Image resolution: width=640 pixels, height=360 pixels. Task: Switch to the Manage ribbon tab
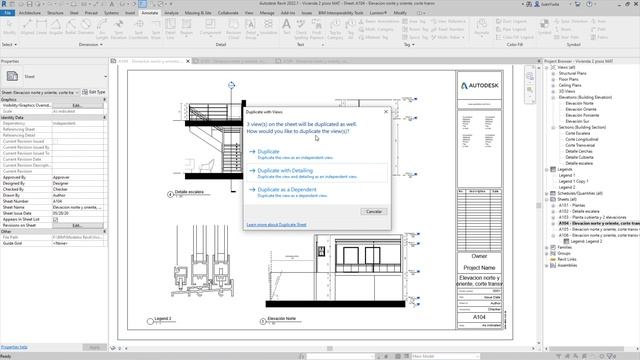point(267,13)
